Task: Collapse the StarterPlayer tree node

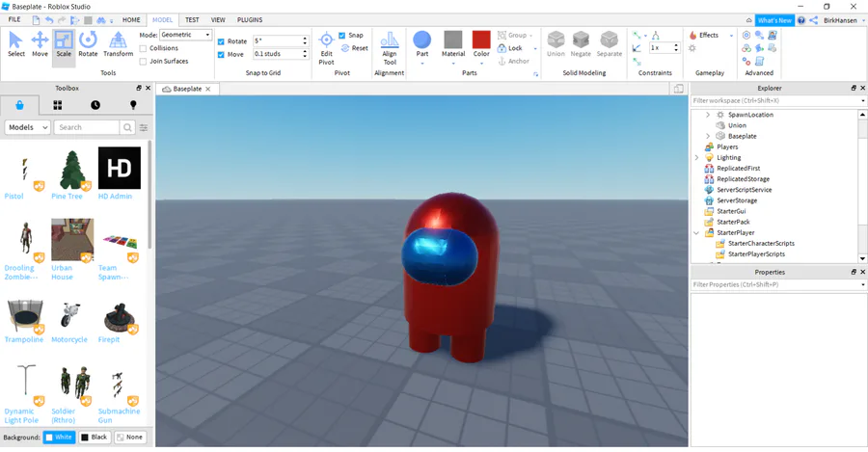Action: [x=696, y=233]
